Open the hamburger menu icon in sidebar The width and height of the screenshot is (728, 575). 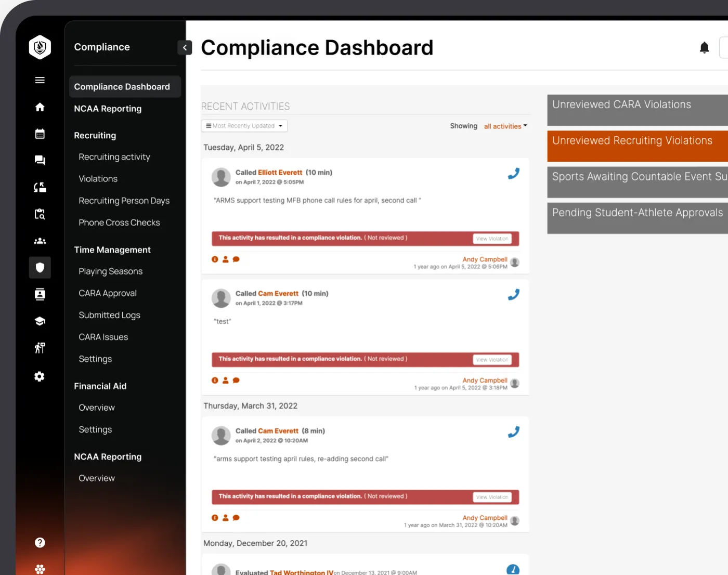click(x=40, y=80)
